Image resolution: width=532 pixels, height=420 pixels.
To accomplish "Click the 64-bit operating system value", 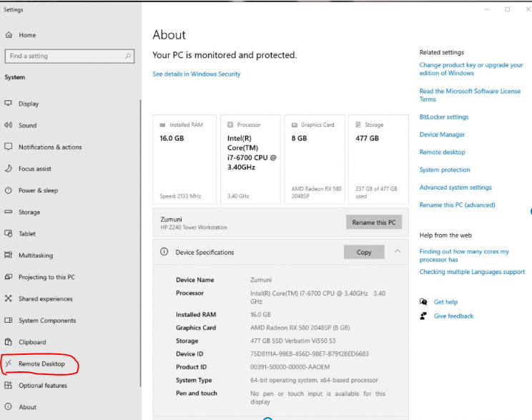I will point(314,380).
